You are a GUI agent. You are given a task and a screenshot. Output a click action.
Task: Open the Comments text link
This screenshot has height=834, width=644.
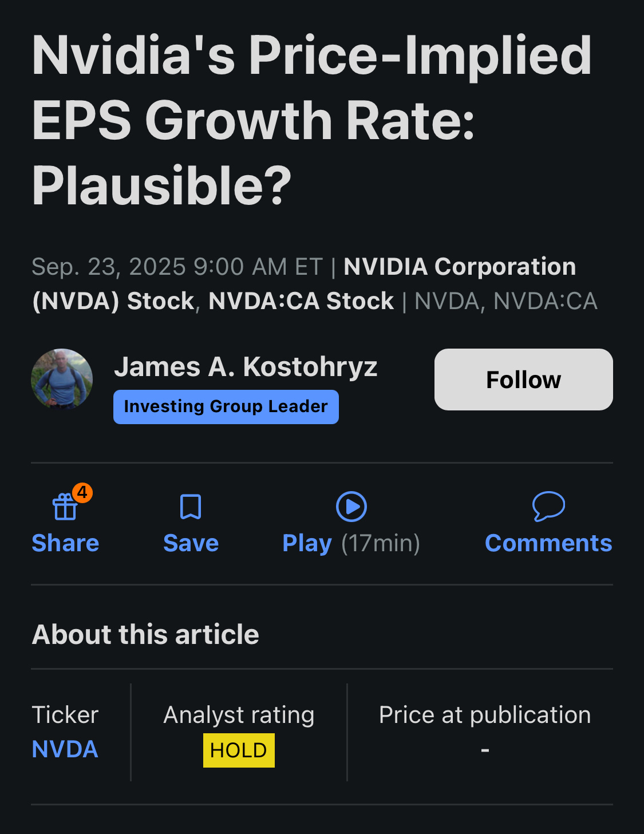[x=548, y=543]
